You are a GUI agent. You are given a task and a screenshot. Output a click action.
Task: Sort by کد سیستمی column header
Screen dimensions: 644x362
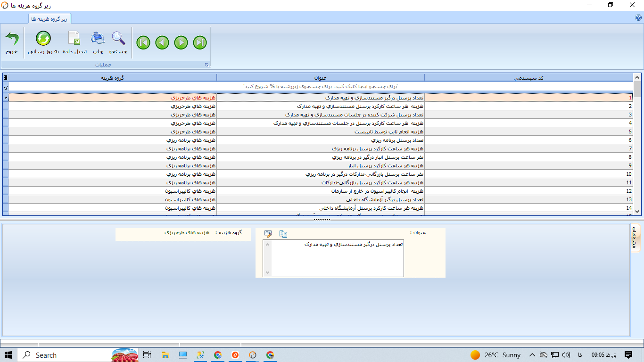pos(528,77)
